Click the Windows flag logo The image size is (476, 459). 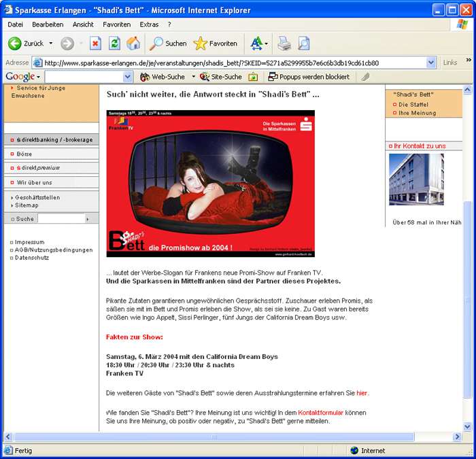(x=462, y=24)
